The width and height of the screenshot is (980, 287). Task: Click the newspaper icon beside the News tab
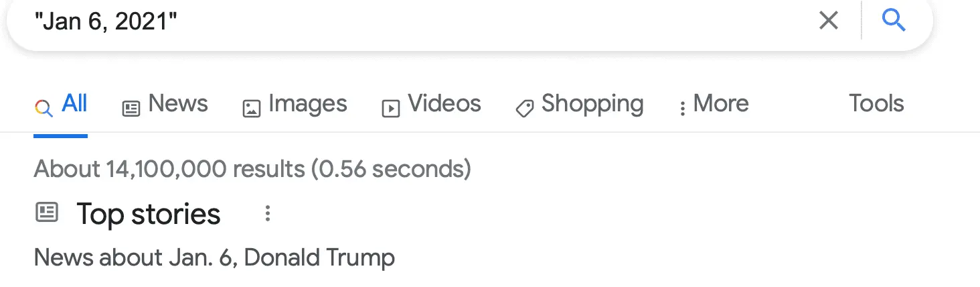(131, 107)
